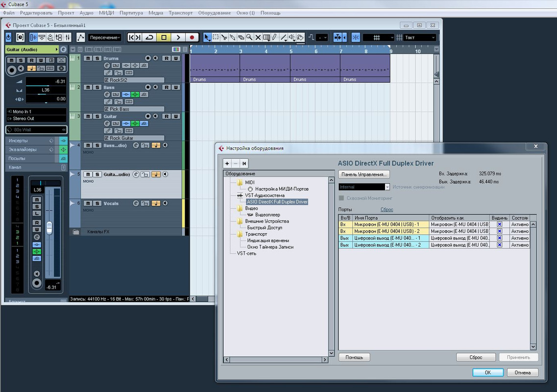Toggle visibility of Цифровой выход port 2
This screenshot has width=557, height=392.
[x=500, y=245]
